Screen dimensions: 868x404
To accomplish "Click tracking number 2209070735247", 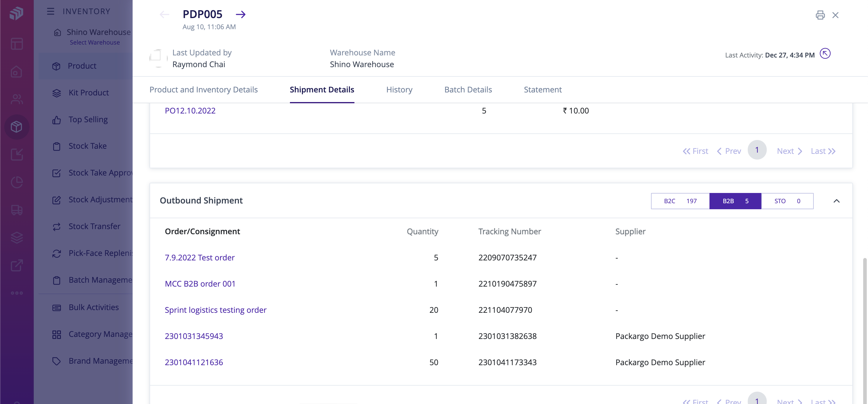I will click(507, 258).
